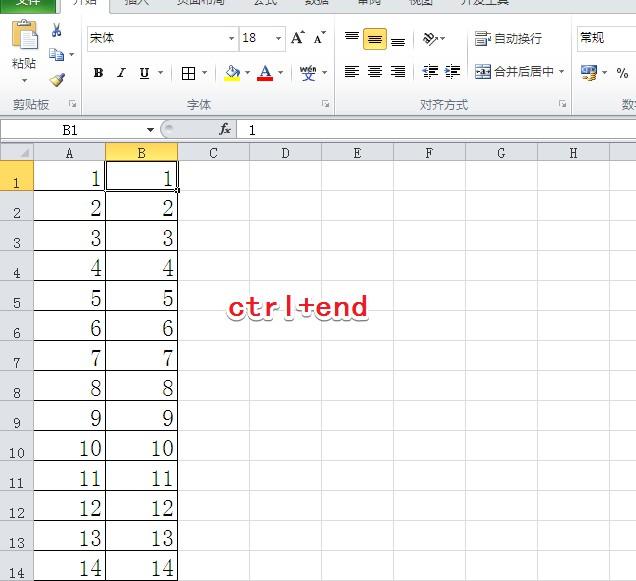Select row 14 header
636x581 pixels.
(17, 566)
